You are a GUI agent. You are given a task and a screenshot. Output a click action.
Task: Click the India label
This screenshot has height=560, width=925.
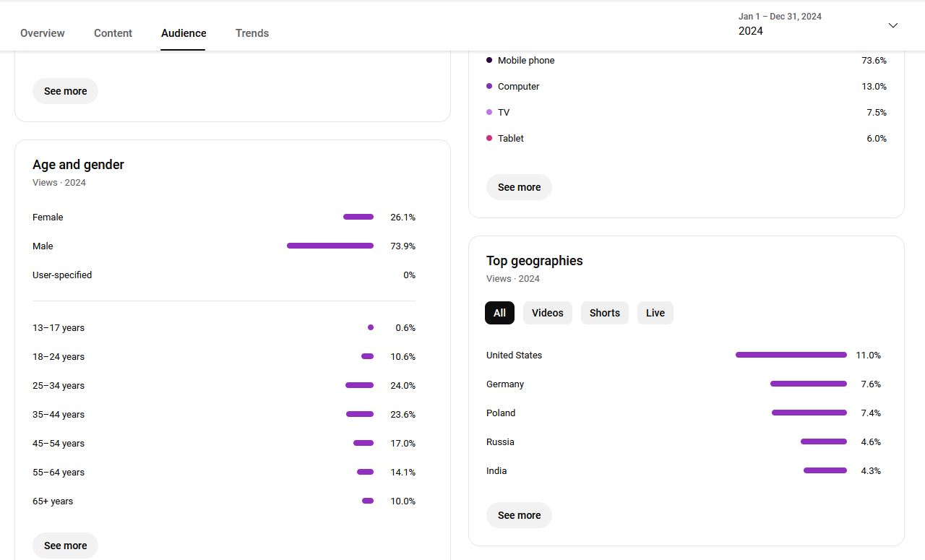pos(496,471)
